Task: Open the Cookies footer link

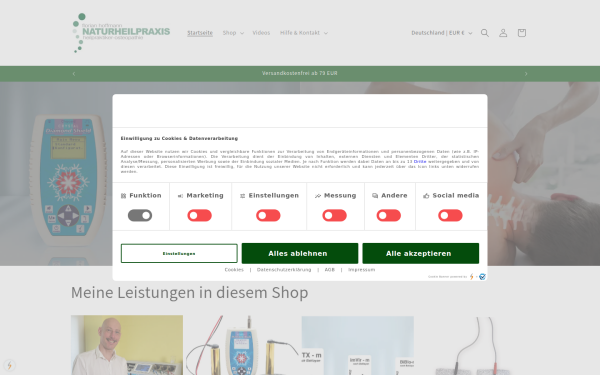Action: click(x=234, y=270)
